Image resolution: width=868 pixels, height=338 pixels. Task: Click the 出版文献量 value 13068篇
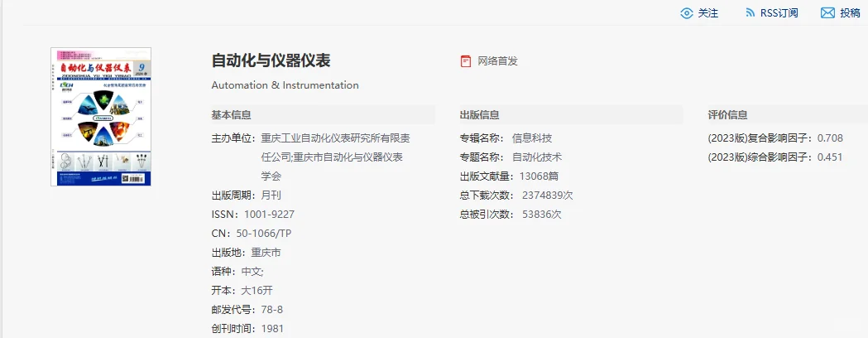coord(539,176)
